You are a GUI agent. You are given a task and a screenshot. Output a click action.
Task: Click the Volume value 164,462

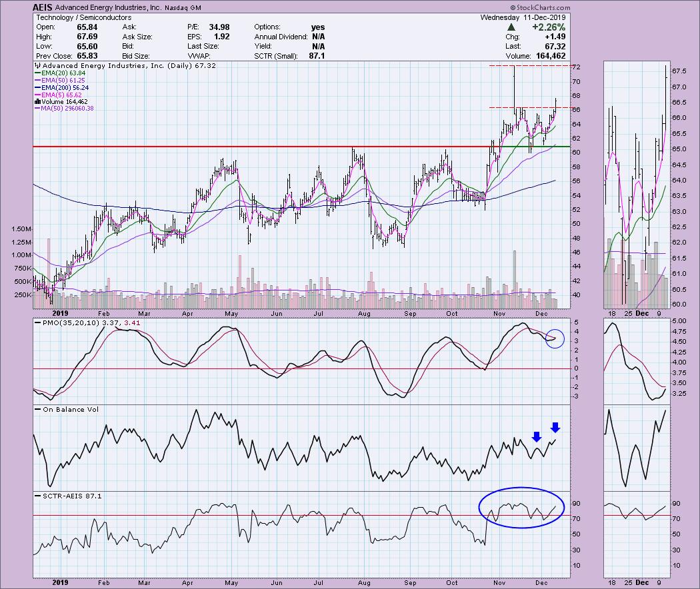click(x=550, y=56)
